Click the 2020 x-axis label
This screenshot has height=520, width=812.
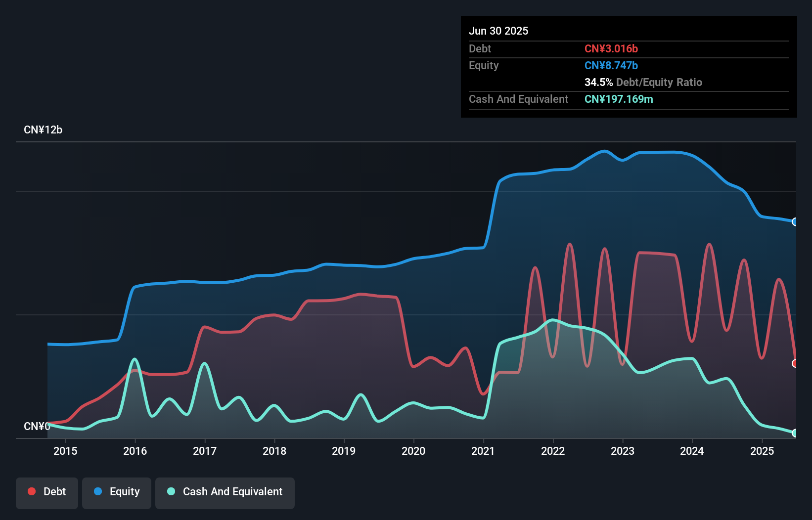413,451
